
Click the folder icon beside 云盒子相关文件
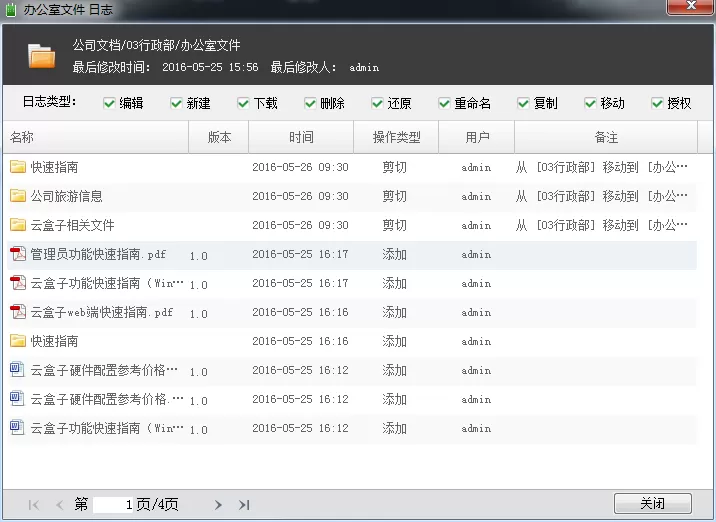[x=18, y=225]
